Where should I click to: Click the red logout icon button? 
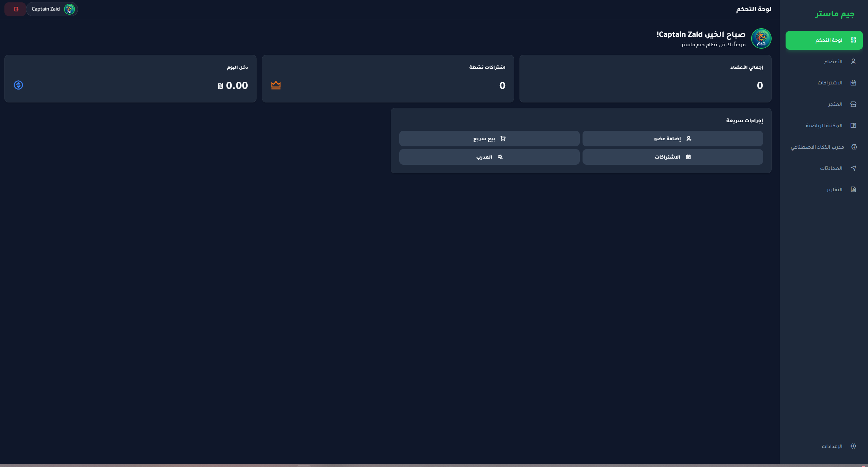16,9
